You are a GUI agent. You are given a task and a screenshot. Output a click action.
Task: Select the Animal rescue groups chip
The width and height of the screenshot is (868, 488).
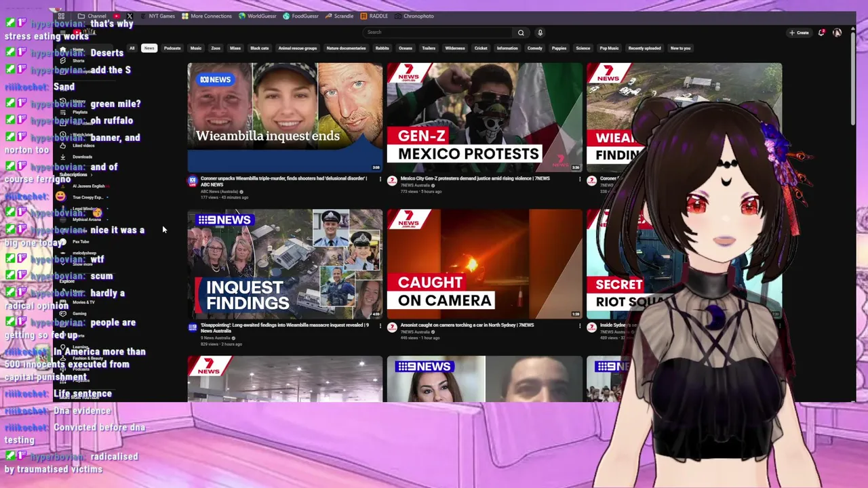tap(298, 48)
